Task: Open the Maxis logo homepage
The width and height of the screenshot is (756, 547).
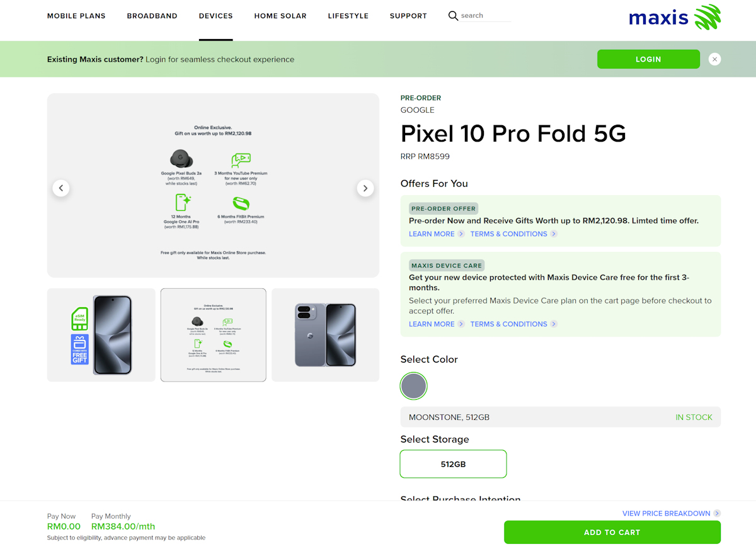Action: click(674, 17)
